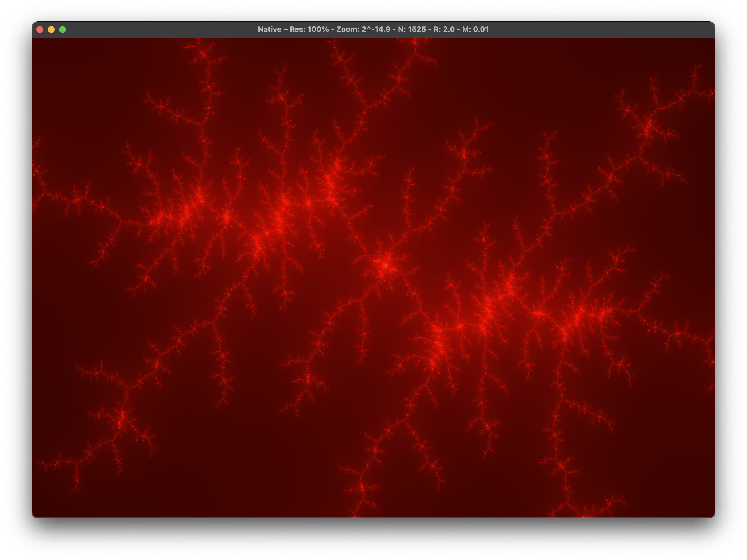Click the empty title bar space left of "Native"
747x560 pixels.
[x=162, y=30]
